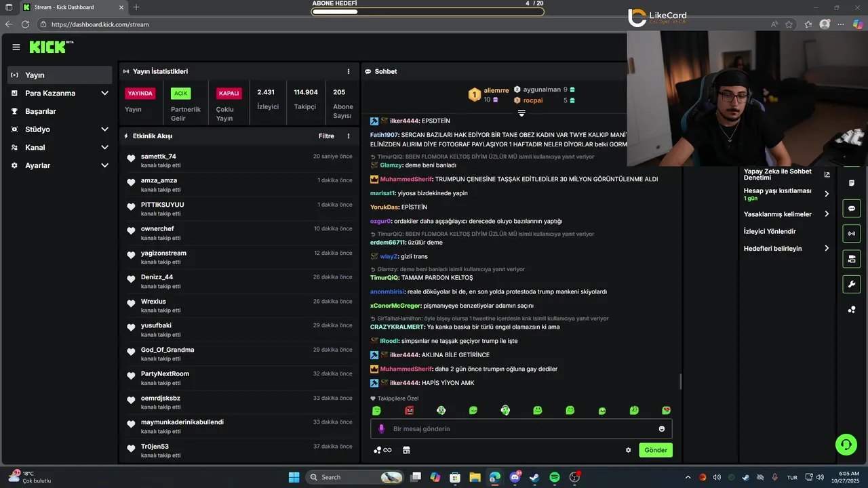Click the heart icon next to samettk_74
Screen dimensions: 868x488
(x=131, y=159)
